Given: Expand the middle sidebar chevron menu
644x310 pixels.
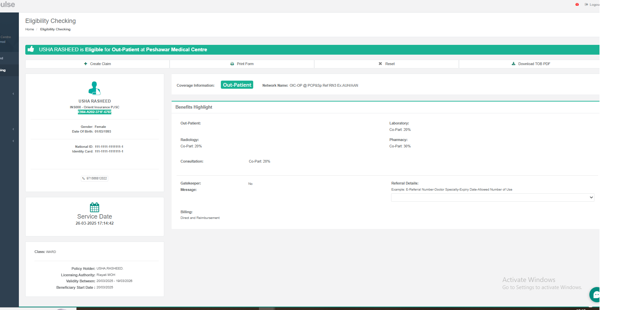Looking at the screenshot, I should tap(13, 129).
